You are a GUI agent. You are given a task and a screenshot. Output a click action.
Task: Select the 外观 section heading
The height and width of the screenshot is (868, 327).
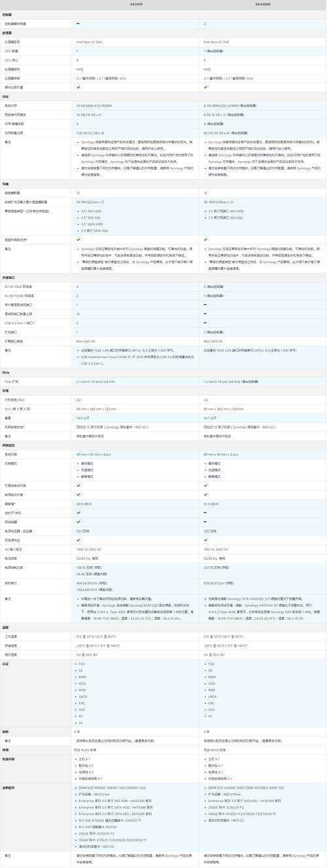point(5,389)
